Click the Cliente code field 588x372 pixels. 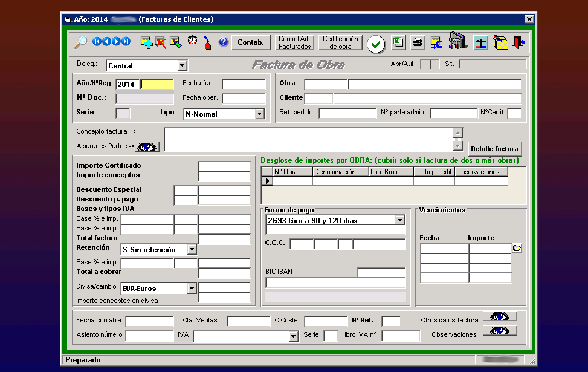click(318, 99)
